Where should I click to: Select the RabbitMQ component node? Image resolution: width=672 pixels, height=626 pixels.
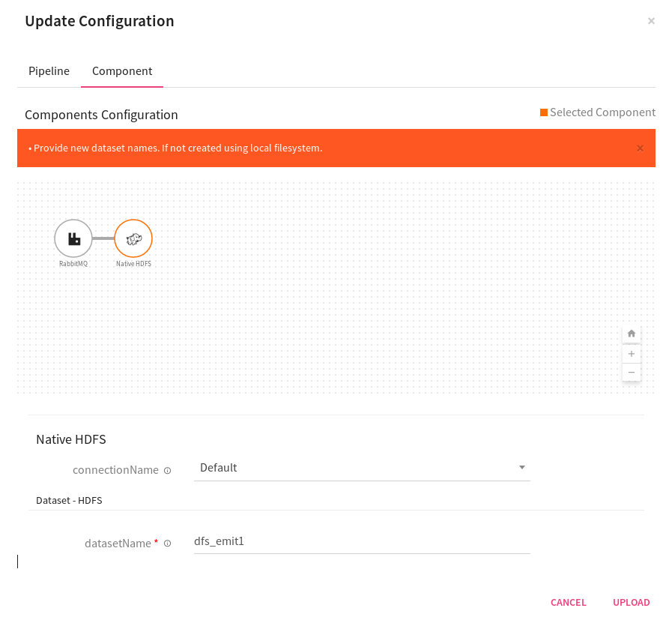[x=73, y=238]
